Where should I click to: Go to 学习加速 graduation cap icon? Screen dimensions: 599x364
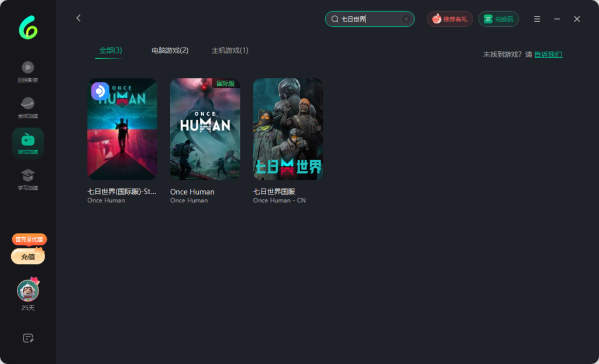pos(27,176)
